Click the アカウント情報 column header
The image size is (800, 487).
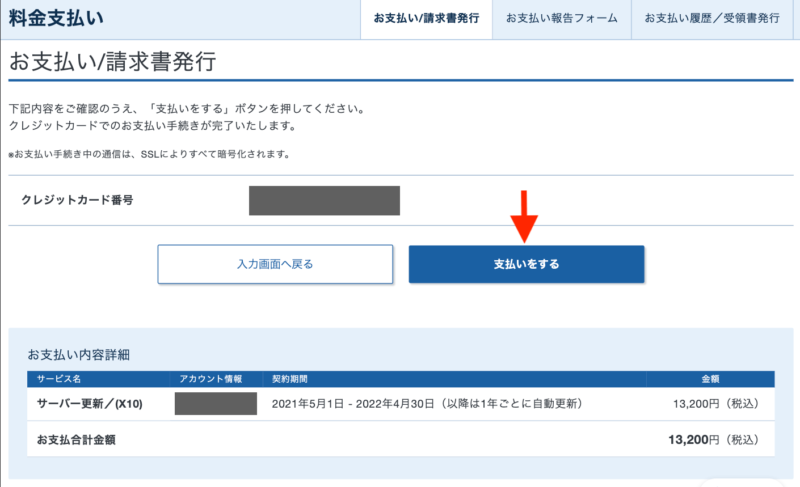tap(211, 379)
